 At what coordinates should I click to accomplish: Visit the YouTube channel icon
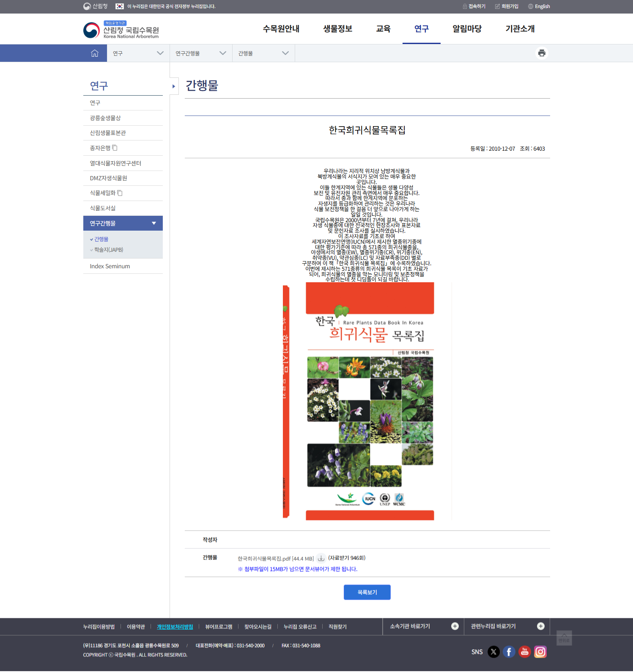tap(525, 652)
